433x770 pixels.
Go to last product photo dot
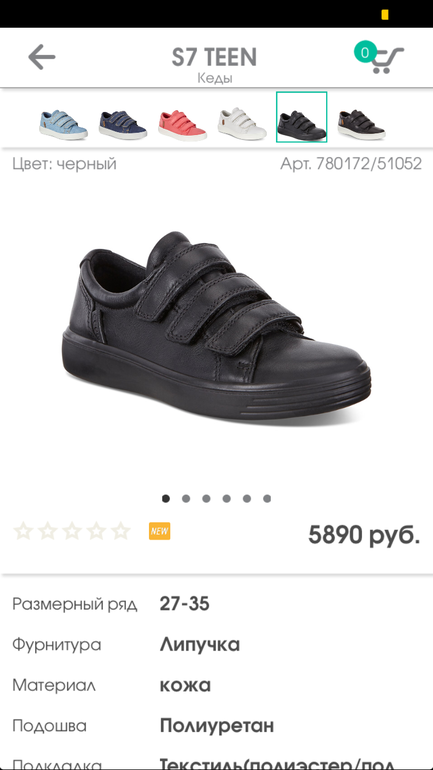pos(267,498)
